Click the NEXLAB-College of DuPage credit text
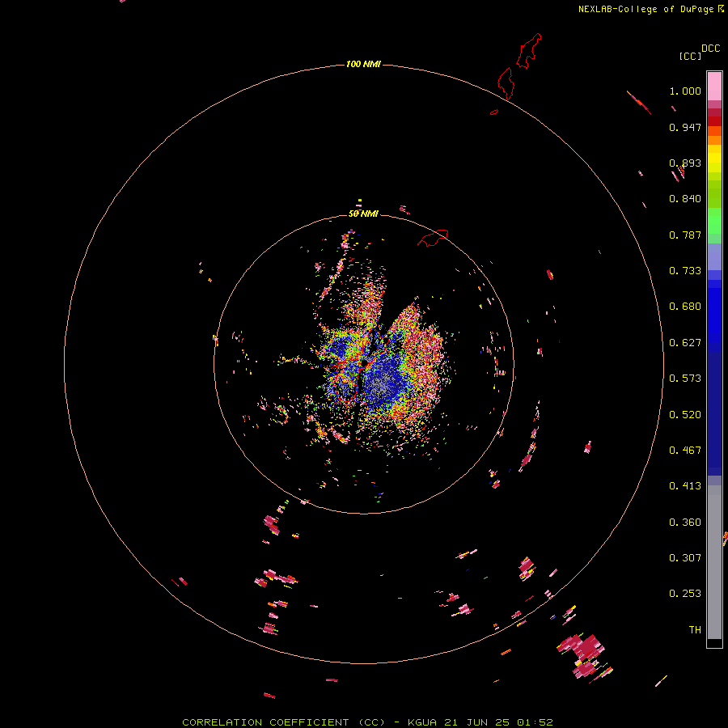 (646, 9)
